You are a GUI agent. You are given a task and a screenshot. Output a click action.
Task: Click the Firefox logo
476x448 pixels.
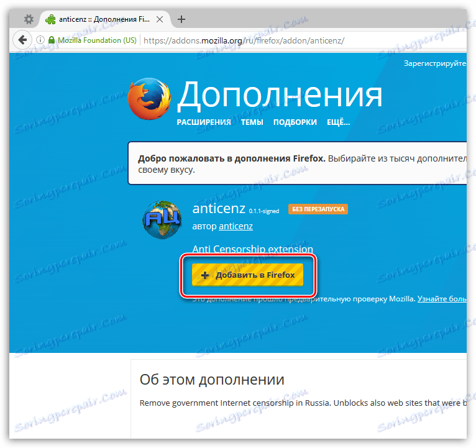pyautogui.click(x=149, y=99)
